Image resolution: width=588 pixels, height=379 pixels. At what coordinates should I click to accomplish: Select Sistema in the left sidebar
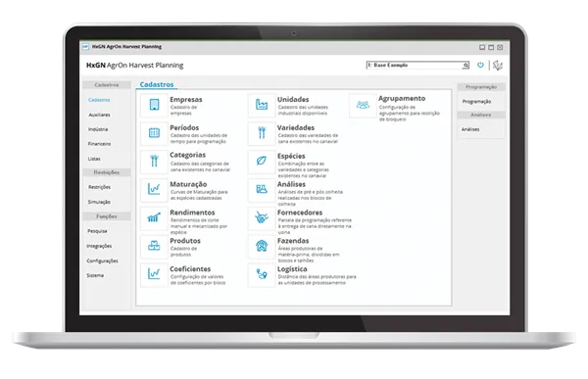tap(95, 275)
